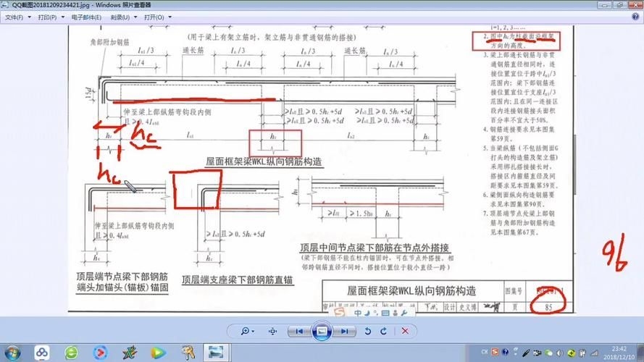Click the caption 顶层端支座梁下部钢筋直锚
This screenshot has width=644, height=362.
click(x=238, y=280)
